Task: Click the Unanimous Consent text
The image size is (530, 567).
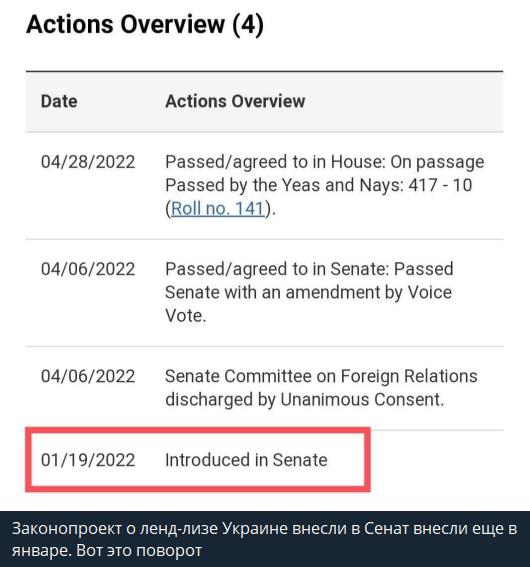Action: coord(362,400)
